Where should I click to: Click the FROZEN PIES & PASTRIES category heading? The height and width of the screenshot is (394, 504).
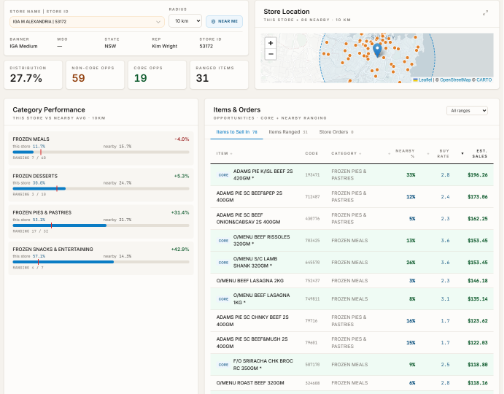click(x=42, y=212)
